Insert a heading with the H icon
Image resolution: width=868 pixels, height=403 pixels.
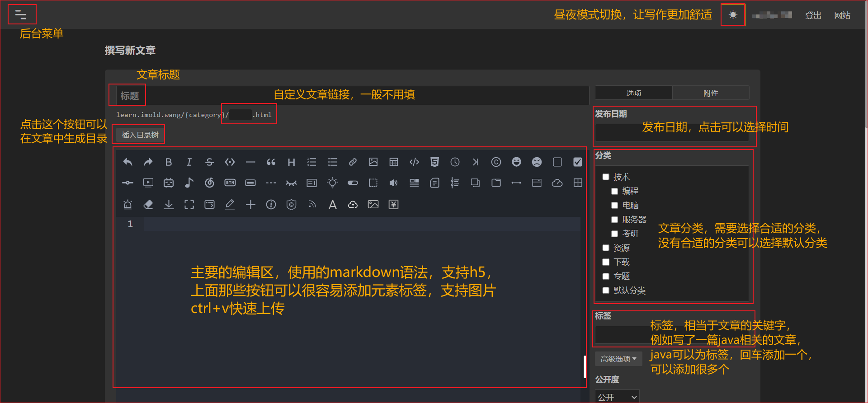click(292, 162)
